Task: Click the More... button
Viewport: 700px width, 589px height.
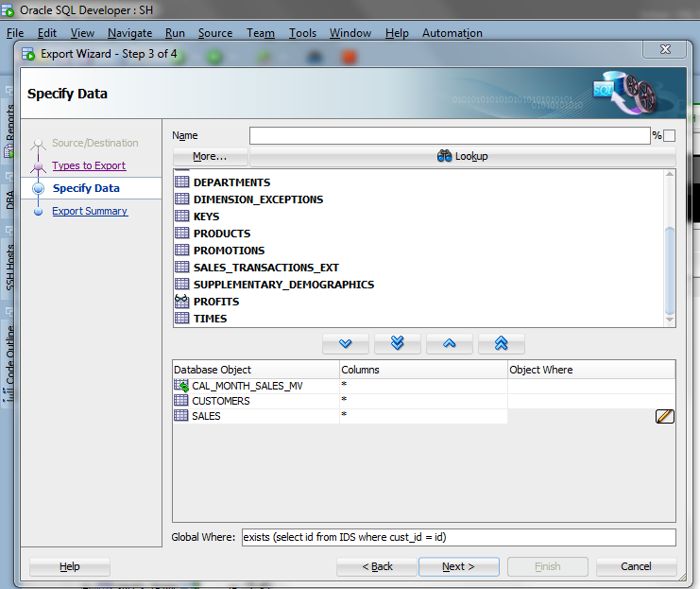Action: (x=210, y=156)
